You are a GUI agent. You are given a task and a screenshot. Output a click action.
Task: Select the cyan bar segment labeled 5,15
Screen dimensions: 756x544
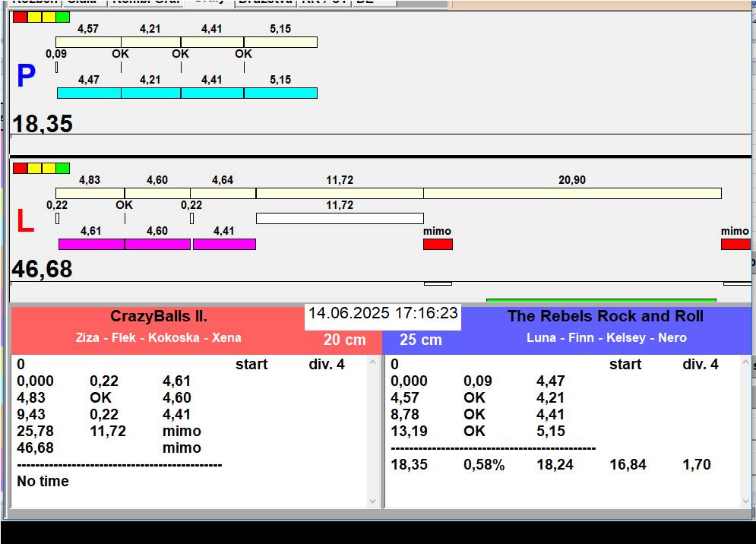(280, 93)
